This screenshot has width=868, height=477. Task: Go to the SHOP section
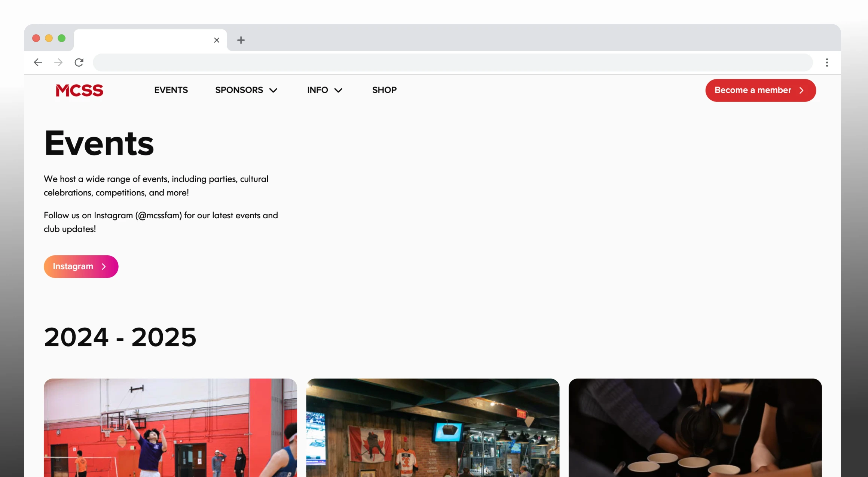pyautogui.click(x=384, y=90)
